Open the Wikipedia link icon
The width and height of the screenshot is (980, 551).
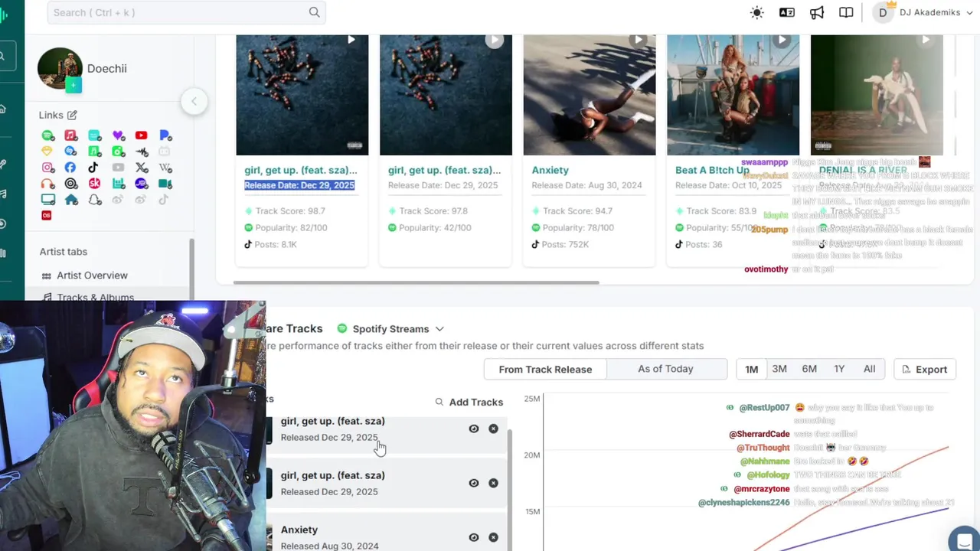click(165, 168)
